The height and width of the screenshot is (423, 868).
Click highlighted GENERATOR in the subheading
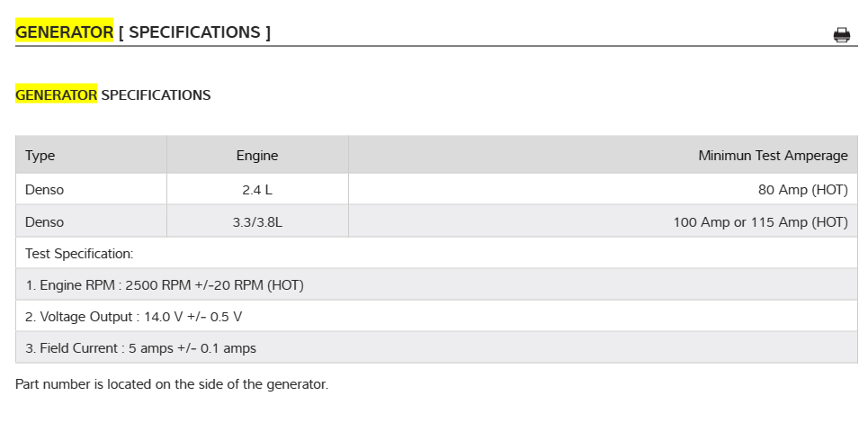pyautogui.click(x=56, y=94)
